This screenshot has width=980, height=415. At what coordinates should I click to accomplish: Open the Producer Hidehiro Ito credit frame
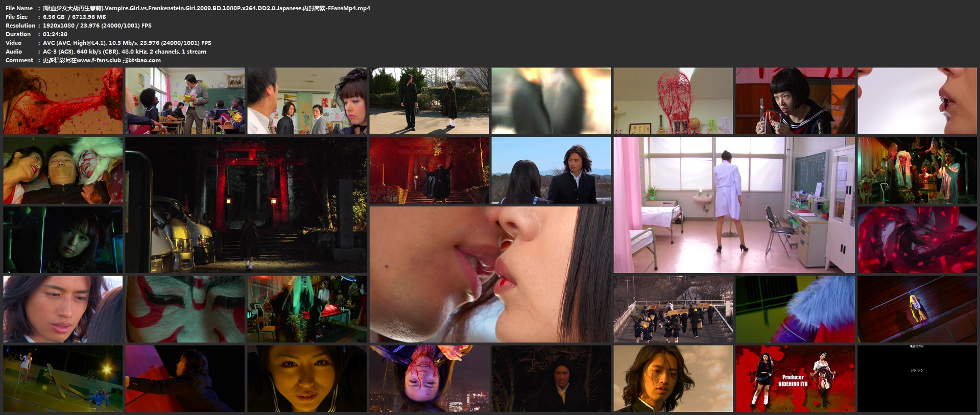coord(795,378)
